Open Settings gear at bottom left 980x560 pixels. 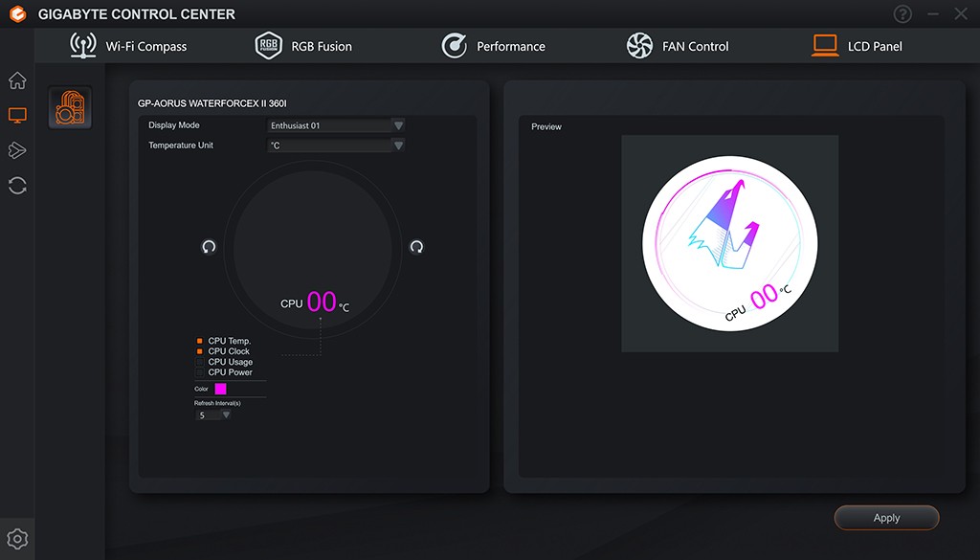pos(17,539)
